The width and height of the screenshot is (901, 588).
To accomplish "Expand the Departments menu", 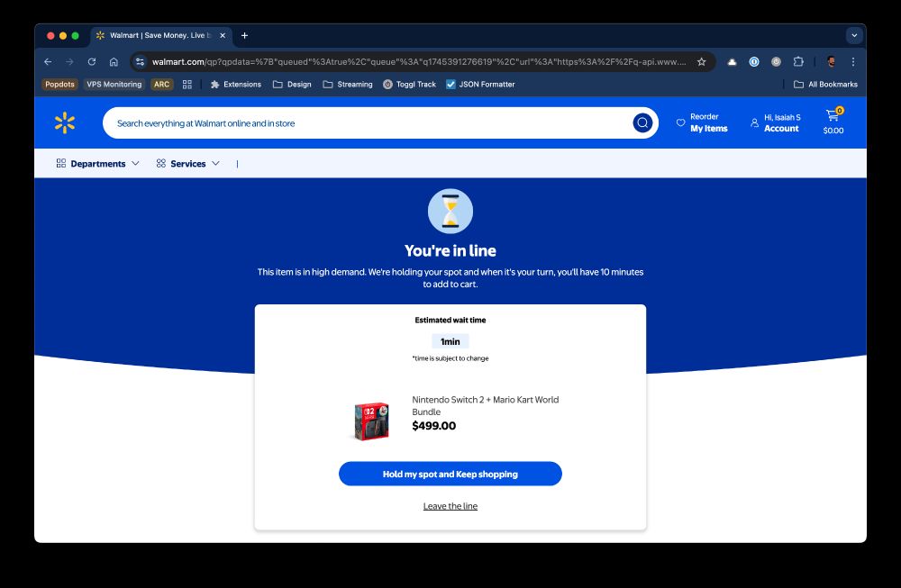I will point(97,164).
